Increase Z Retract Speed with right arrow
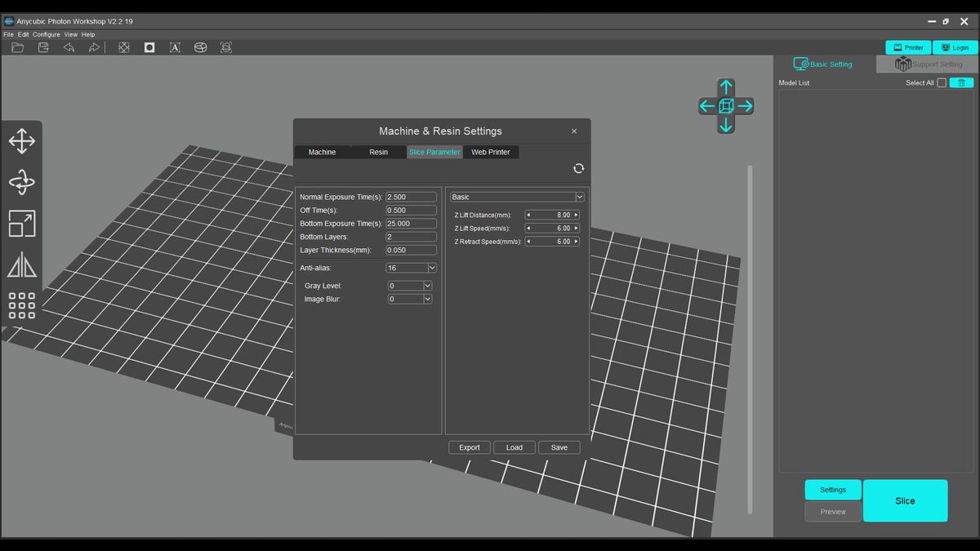Screen dimensions: 980x551 576,242
